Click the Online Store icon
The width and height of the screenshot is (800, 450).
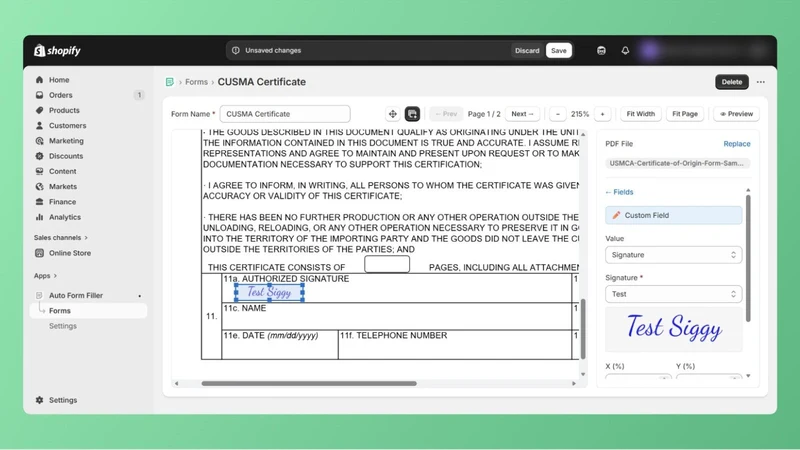39,253
